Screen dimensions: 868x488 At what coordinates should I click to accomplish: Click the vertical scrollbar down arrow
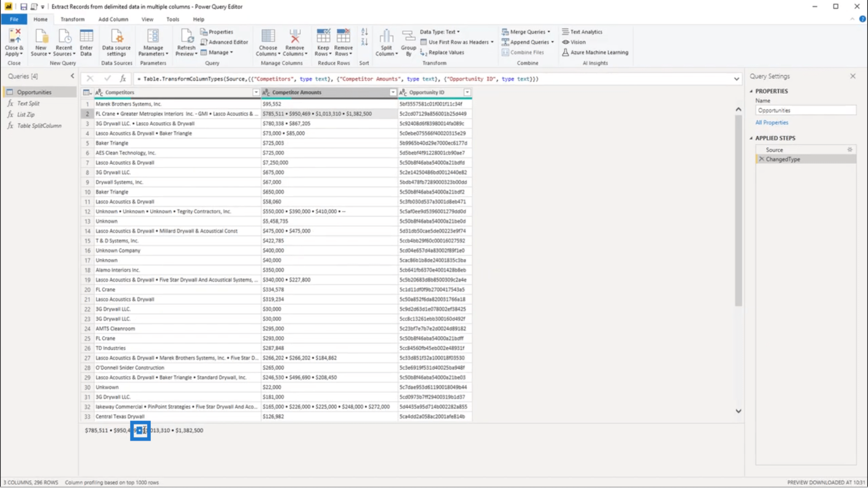coord(738,412)
